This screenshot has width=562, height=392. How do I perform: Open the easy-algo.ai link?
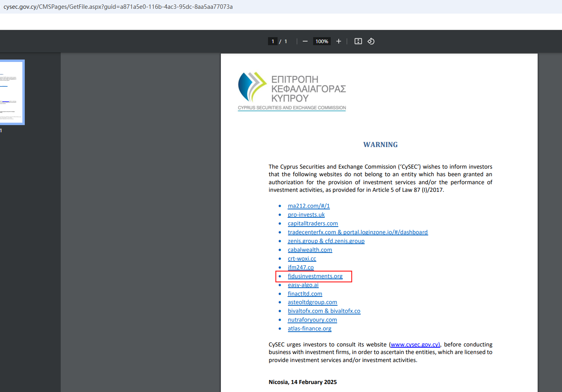303,285
